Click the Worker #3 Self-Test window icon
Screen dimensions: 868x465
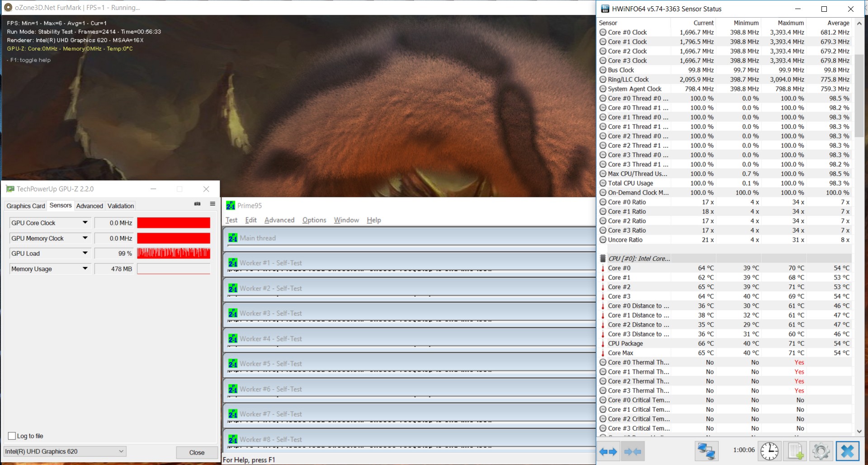(233, 313)
